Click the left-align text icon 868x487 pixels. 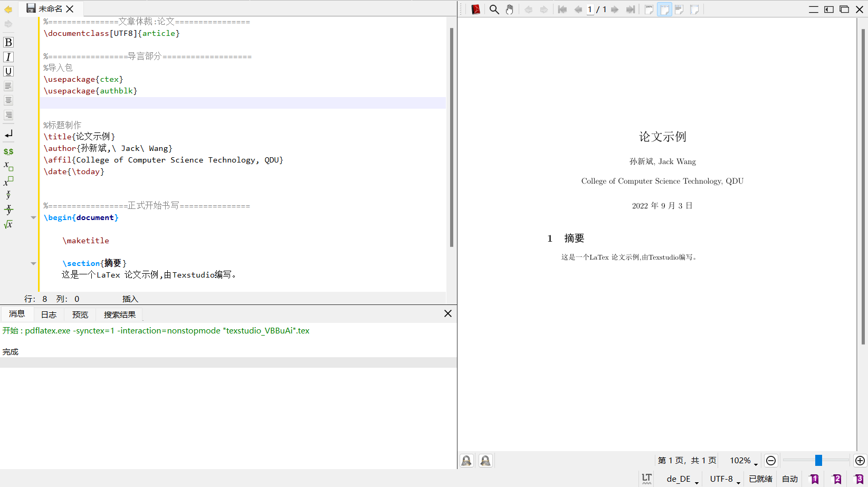point(8,86)
